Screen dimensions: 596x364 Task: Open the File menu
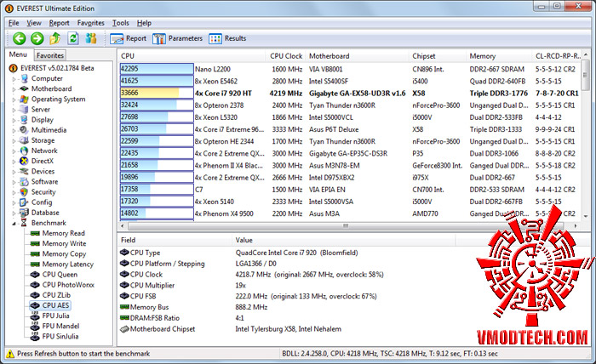(14, 23)
